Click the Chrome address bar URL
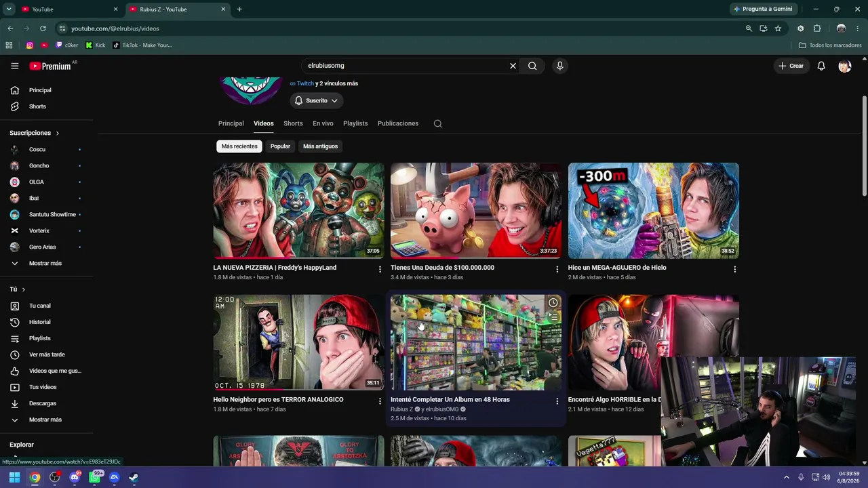 (x=115, y=28)
